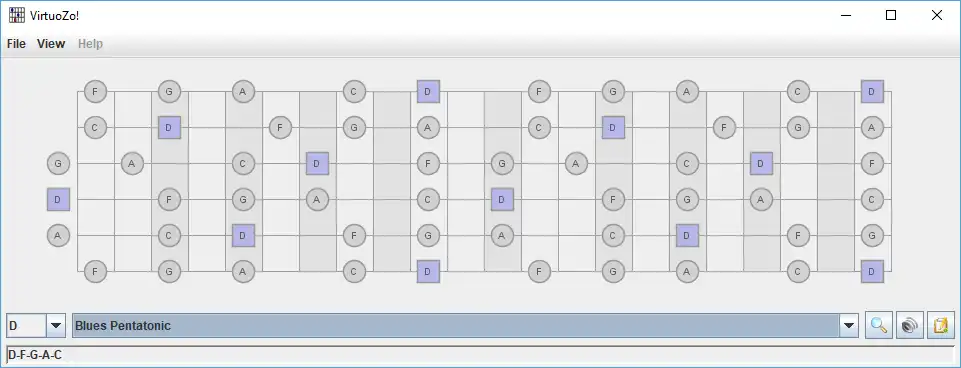Click C at first fret on B string

95,128
